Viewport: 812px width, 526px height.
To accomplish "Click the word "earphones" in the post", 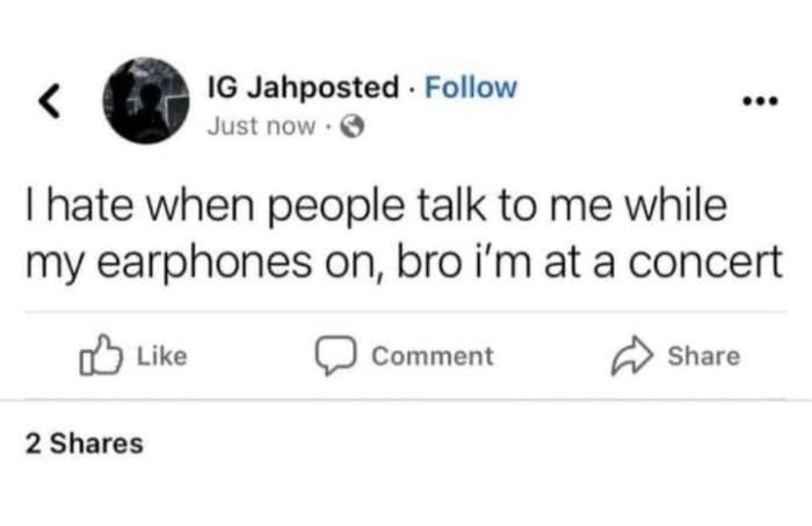I will point(205,263).
